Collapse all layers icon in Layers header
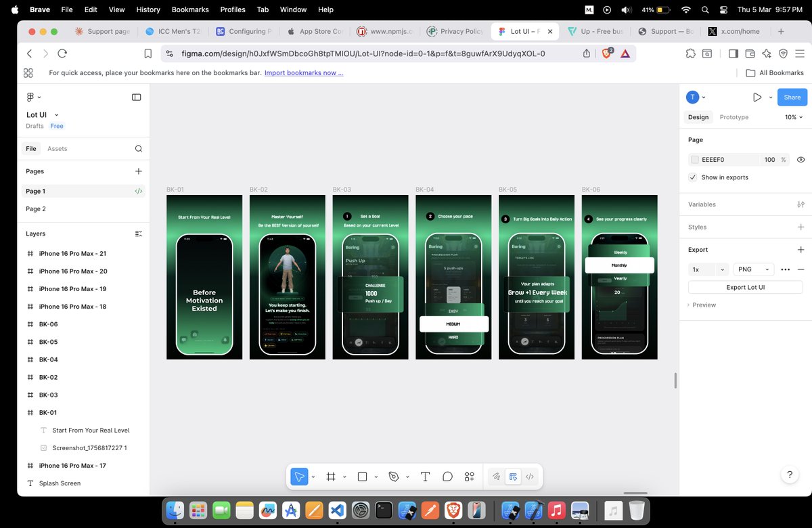Viewport: 812px width, 528px height. coord(138,234)
